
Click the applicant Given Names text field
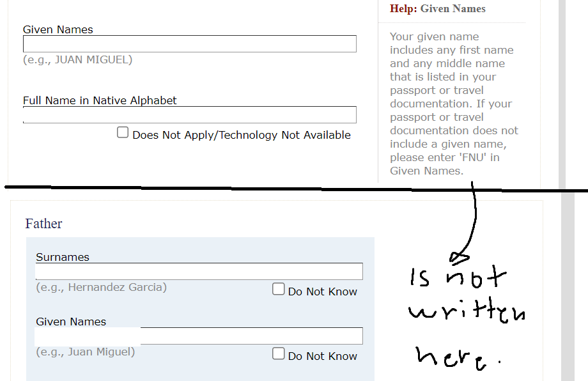pyautogui.click(x=189, y=44)
